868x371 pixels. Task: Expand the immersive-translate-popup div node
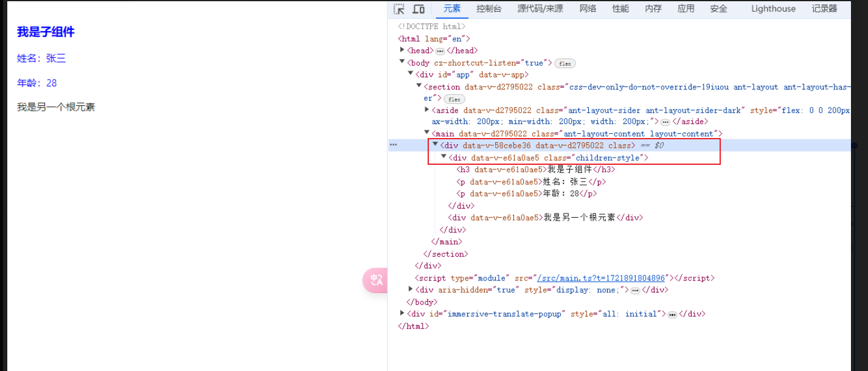[402, 313]
